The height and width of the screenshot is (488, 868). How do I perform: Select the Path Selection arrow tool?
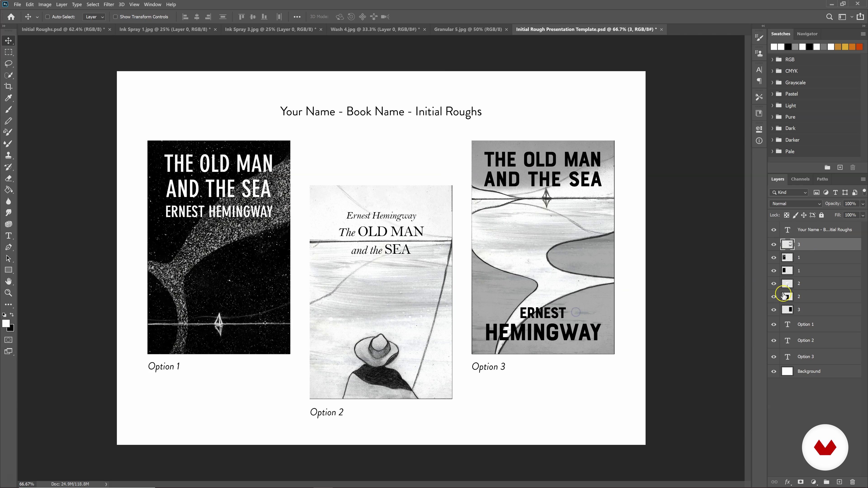pos(8,258)
